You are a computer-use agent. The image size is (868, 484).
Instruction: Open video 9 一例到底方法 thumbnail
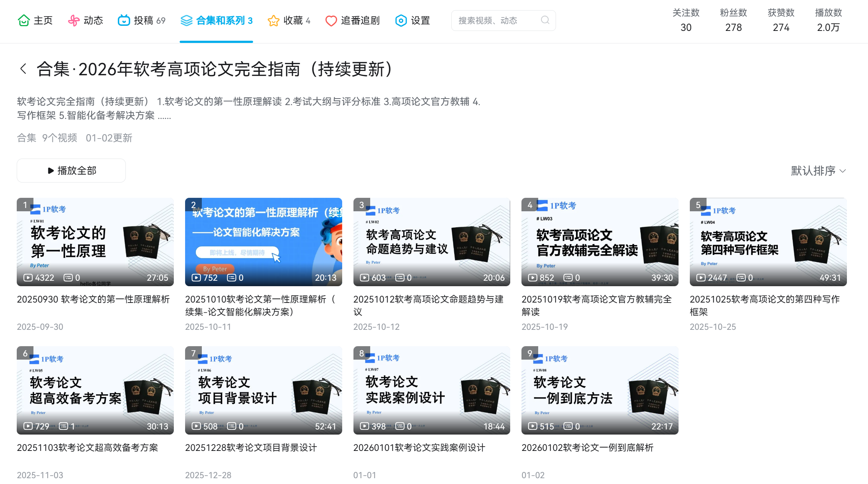tap(600, 390)
